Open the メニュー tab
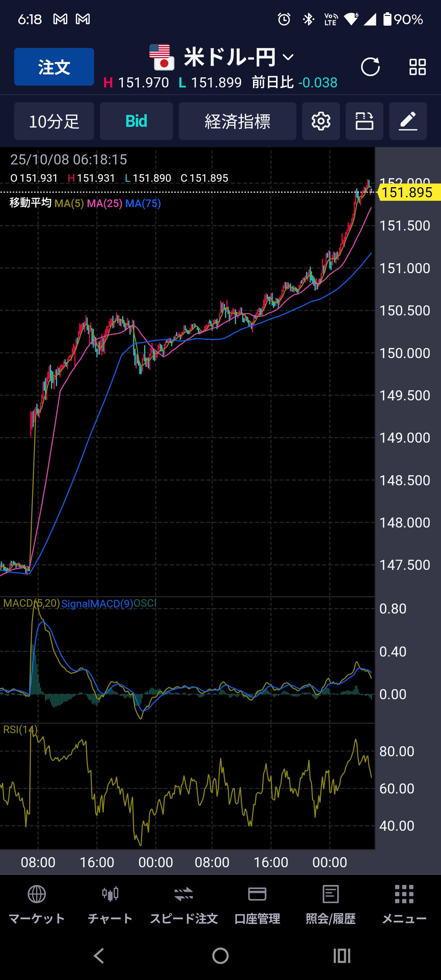 (404, 905)
